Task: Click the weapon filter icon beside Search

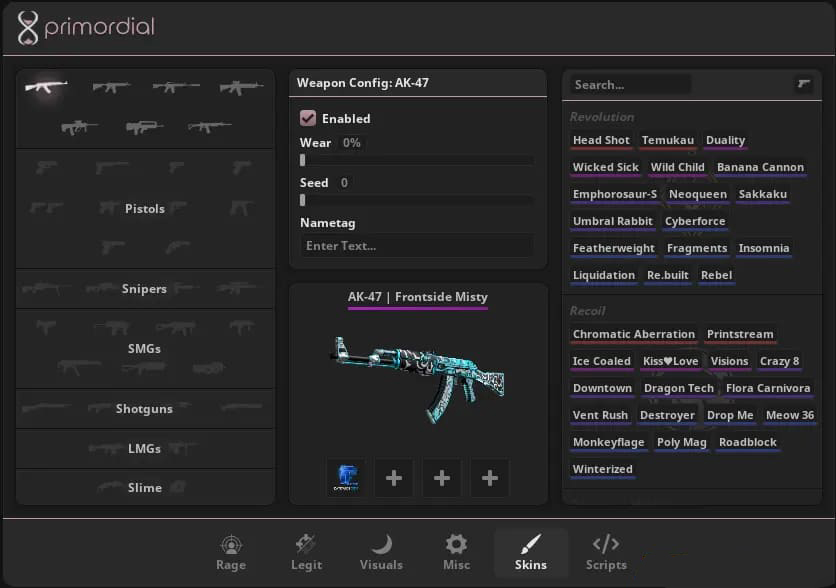Action: click(803, 84)
